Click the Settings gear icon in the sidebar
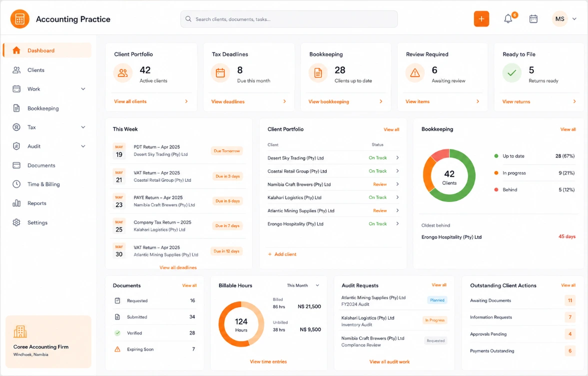Image resolution: width=588 pixels, height=376 pixels. (16, 222)
